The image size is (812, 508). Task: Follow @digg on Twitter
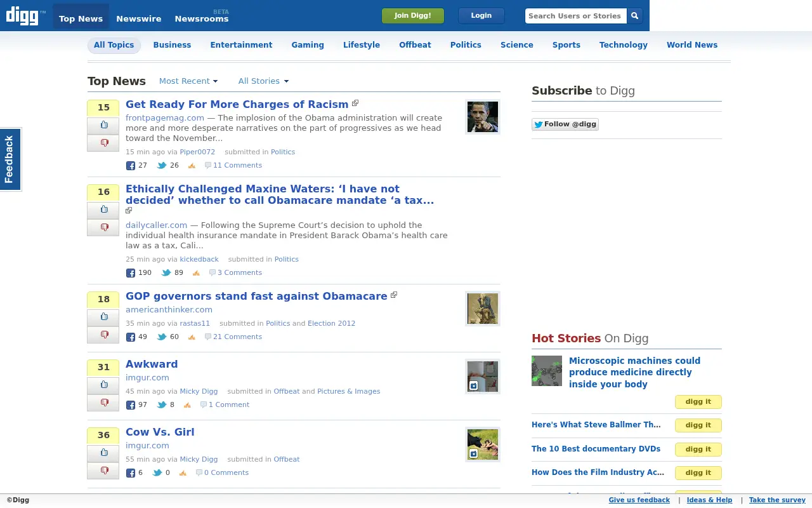click(x=565, y=124)
